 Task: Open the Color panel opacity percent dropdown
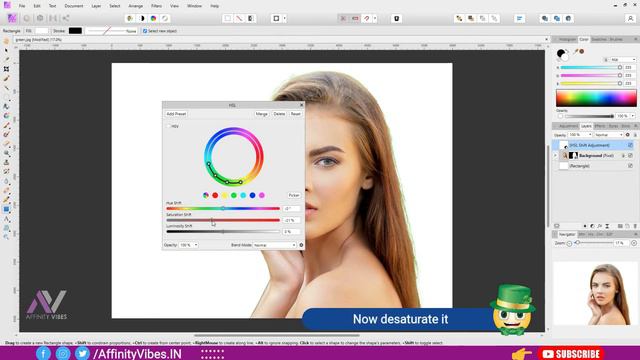click(633, 116)
